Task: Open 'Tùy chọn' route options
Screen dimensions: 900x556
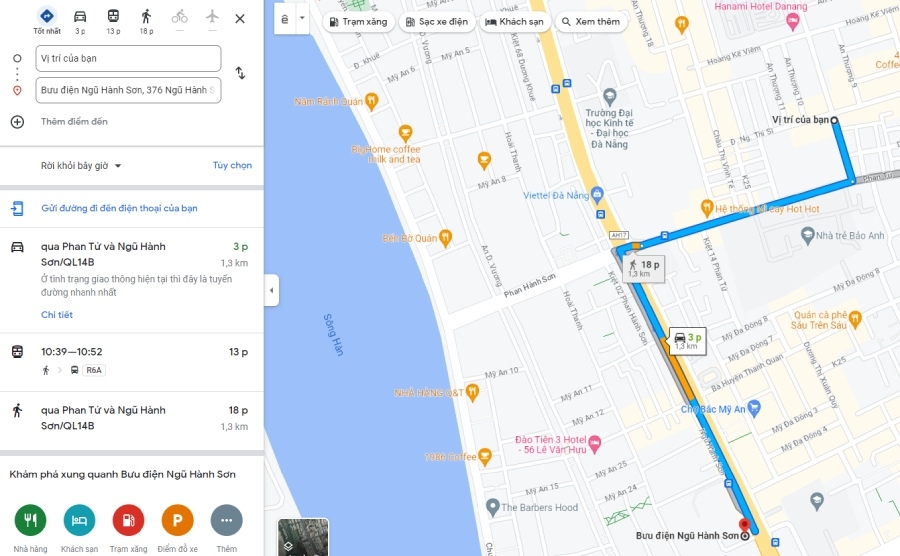Action: pyautogui.click(x=232, y=165)
